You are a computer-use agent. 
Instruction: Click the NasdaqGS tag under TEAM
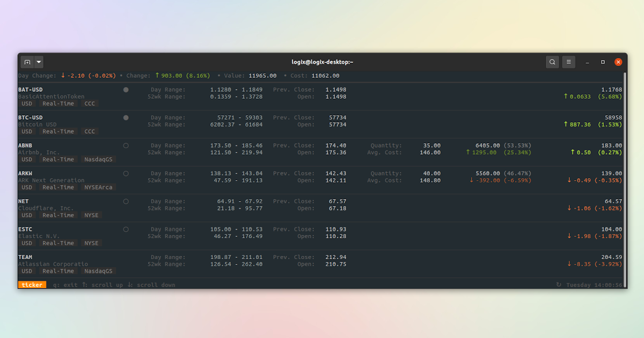click(99, 271)
